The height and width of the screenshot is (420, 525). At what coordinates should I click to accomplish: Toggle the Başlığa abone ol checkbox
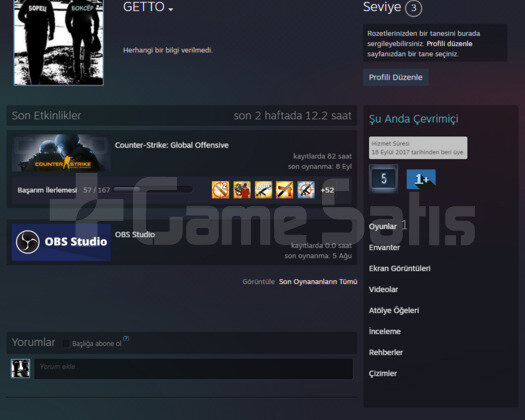coord(66,344)
